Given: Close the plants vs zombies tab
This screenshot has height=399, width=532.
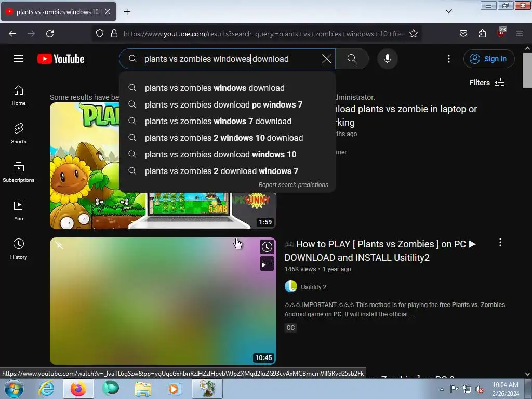Looking at the screenshot, I should coord(108,11).
